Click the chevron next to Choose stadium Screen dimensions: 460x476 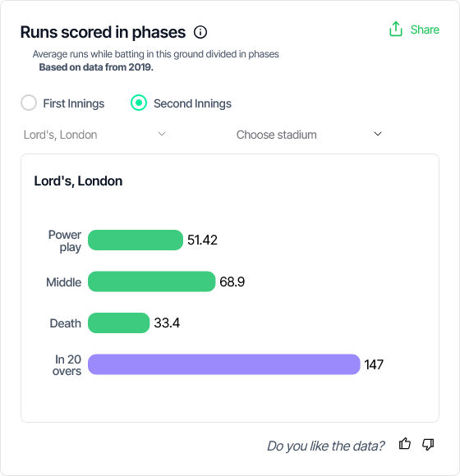click(x=378, y=134)
